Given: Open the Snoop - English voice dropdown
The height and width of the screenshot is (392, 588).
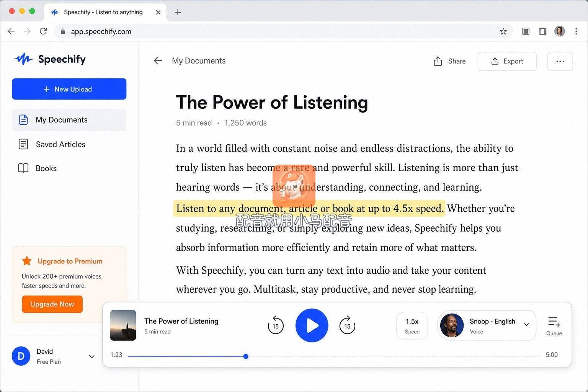Looking at the screenshot, I should (x=487, y=326).
